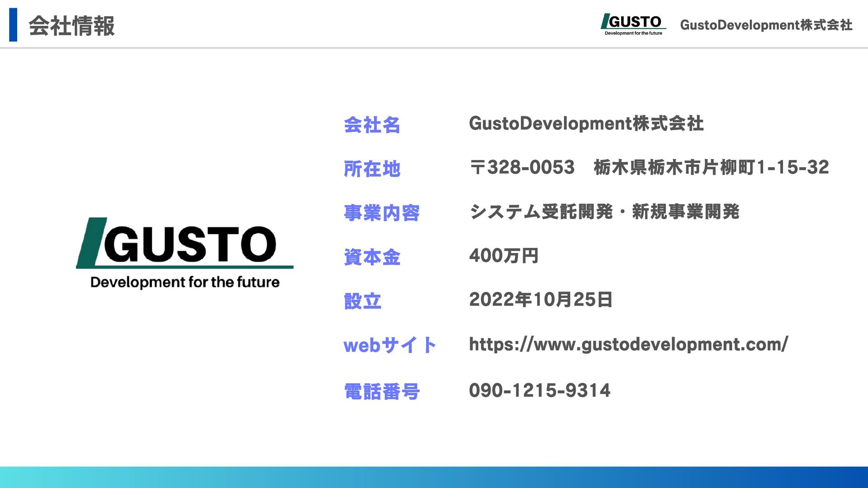
Task: Click the capital value 400万円
Action: pos(504,256)
